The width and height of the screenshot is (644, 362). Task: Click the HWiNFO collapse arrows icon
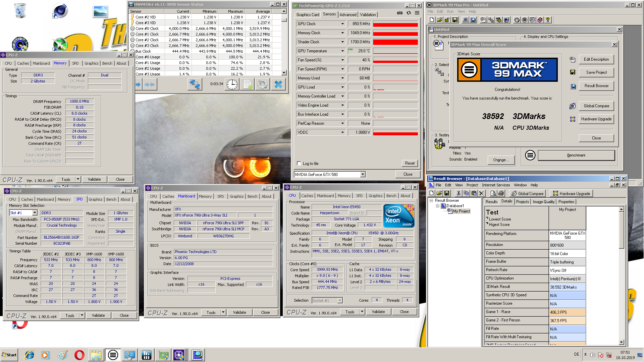point(150,84)
